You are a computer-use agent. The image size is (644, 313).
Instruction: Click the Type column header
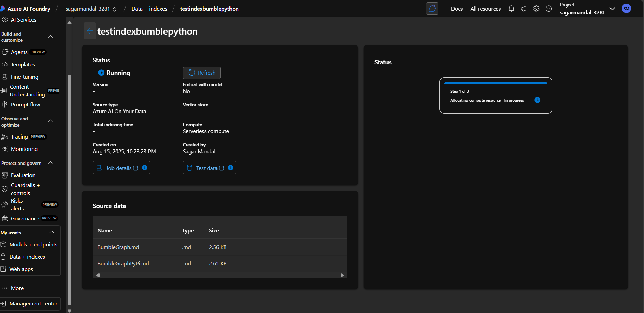point(188,231)
